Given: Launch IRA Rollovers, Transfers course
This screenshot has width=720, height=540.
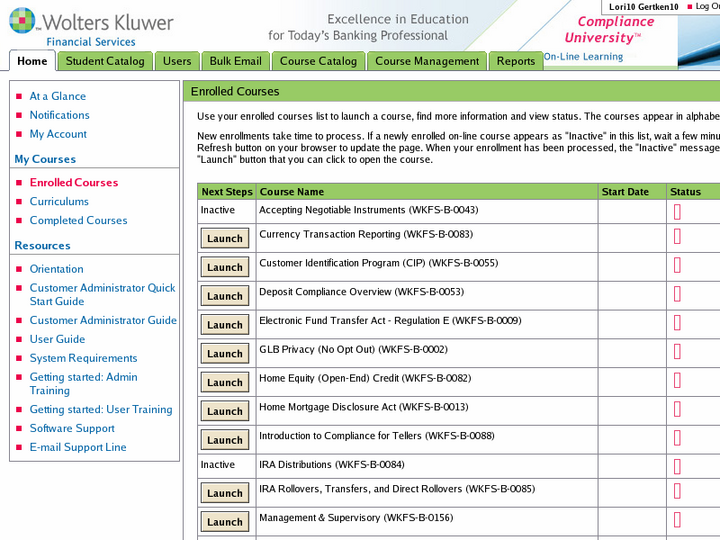Looking at the screenshot, I should coord(225,493).
